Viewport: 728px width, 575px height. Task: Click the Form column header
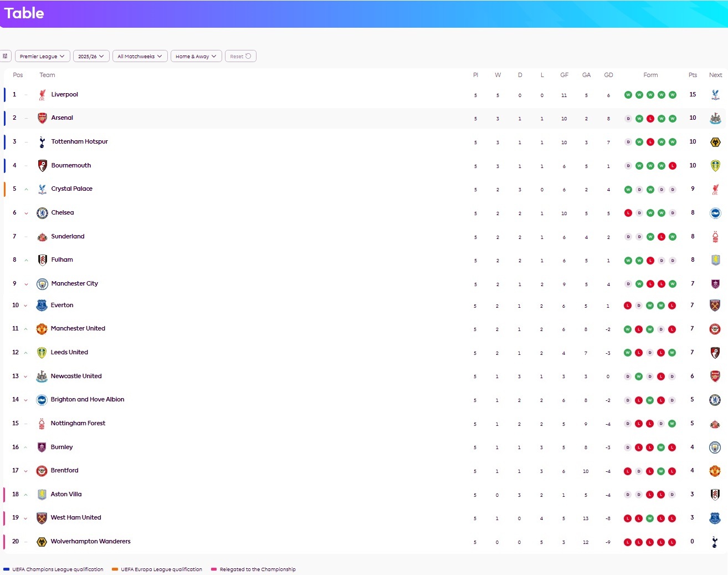pyautogui.click(x=650, y=75)
